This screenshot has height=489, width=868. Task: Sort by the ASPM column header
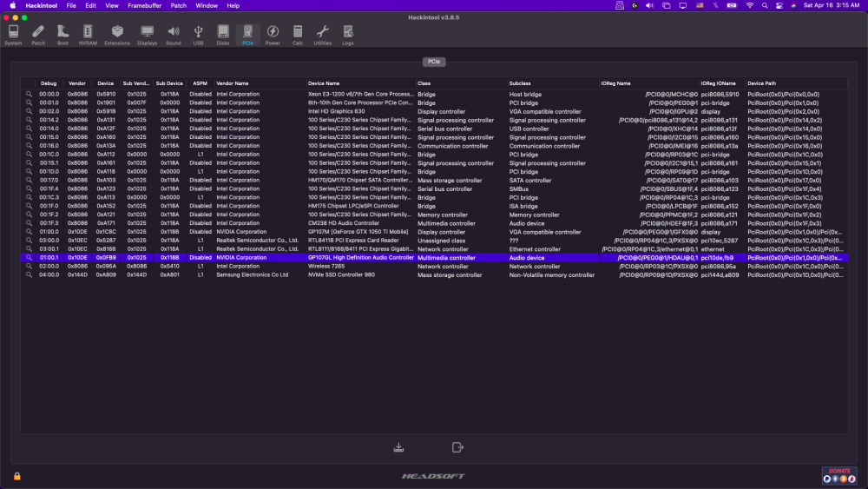click(x=200, y=83)
